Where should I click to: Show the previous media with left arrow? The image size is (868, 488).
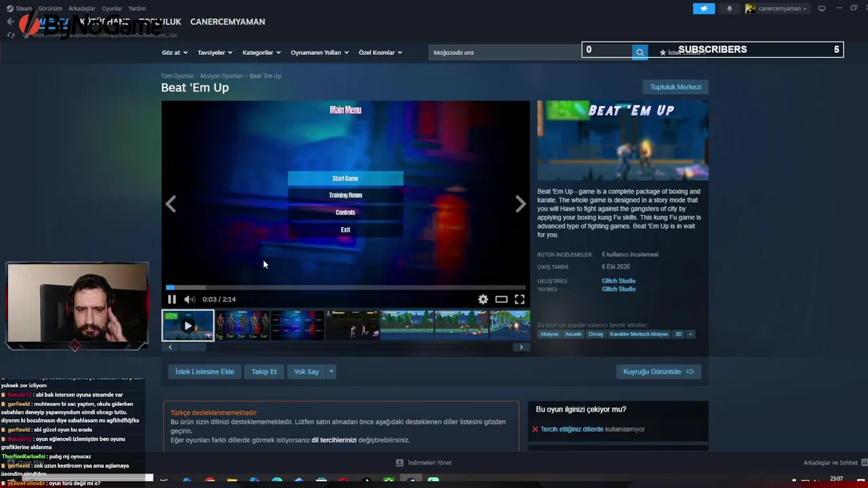pos(171,203)
